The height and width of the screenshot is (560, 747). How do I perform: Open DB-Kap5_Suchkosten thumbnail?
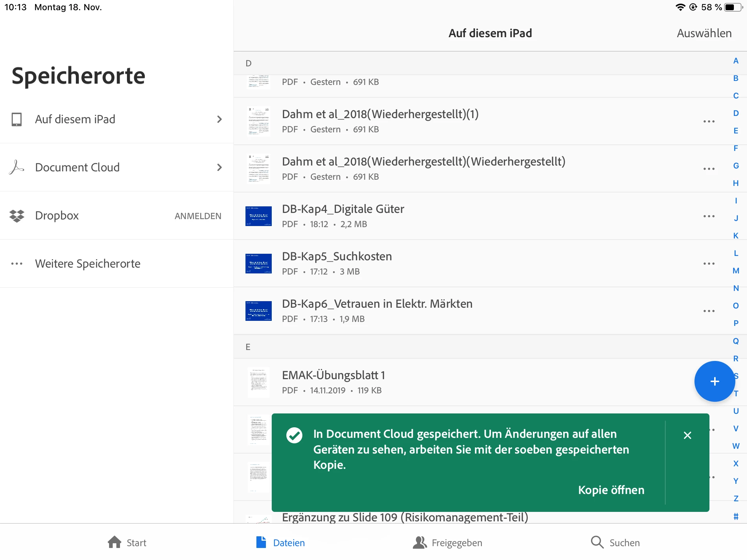258,264
